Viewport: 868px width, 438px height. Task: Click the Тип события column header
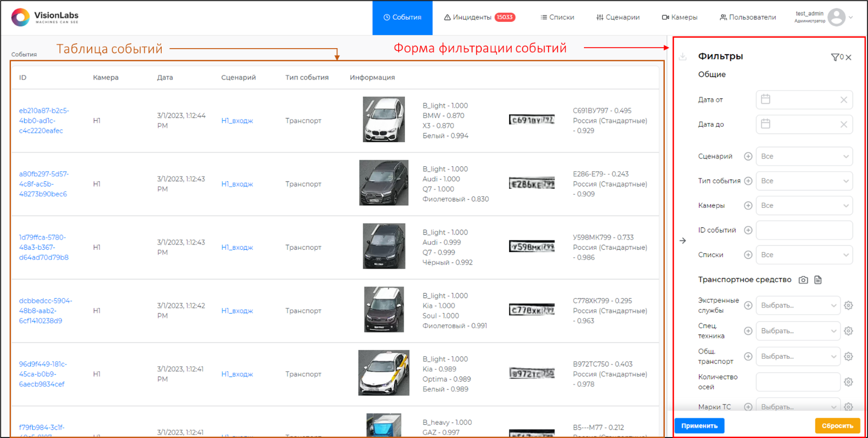click(x=307, y=78)
